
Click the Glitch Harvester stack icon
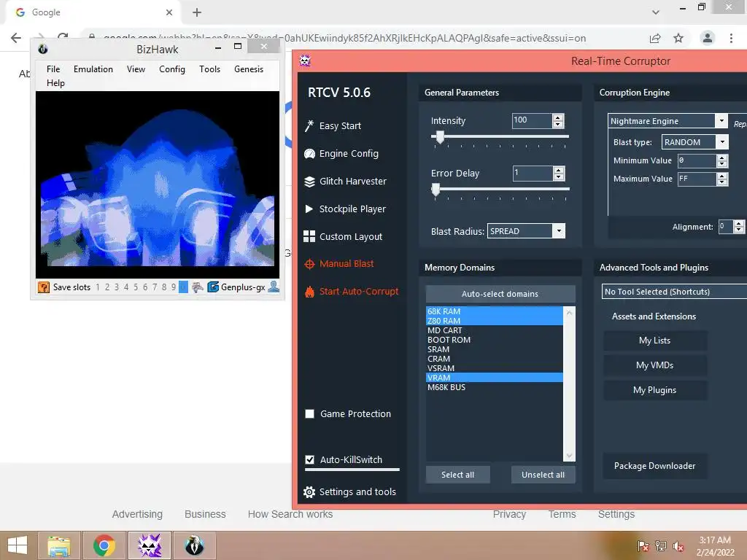point(309,182)
